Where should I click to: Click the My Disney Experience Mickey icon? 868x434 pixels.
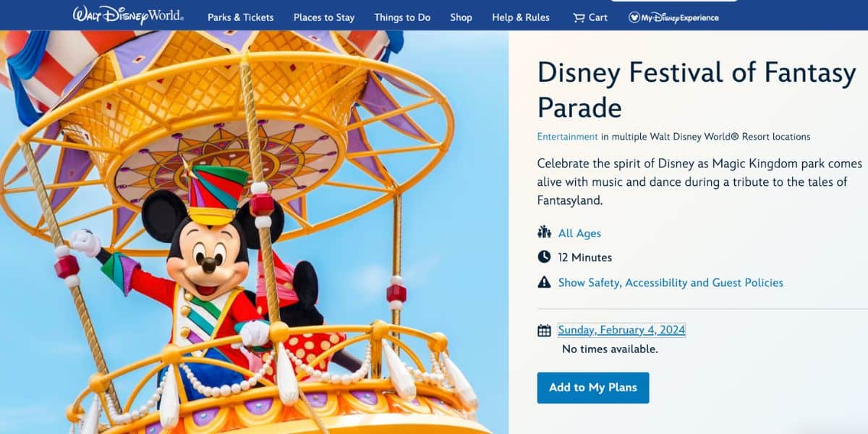pos(634,17)
